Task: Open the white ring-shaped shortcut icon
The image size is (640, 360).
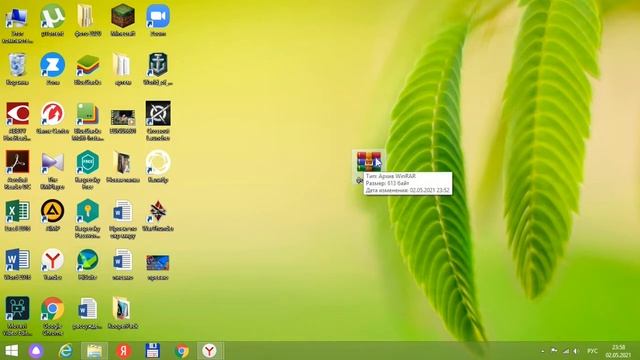Action: coord(158,162)
